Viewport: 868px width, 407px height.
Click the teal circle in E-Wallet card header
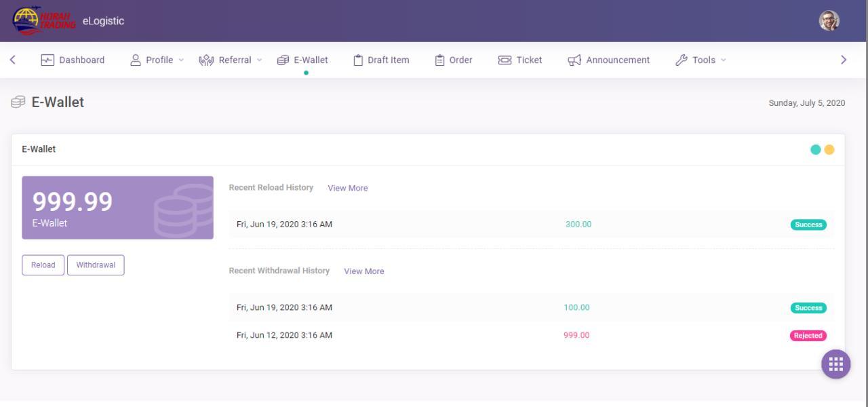pos(816,150)
